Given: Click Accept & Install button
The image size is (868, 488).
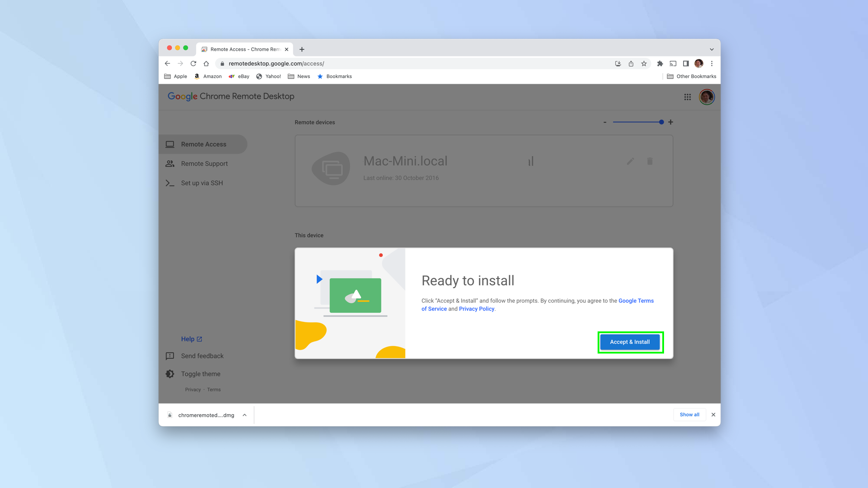Looking at the screenshot, I should tap(630, 341).
